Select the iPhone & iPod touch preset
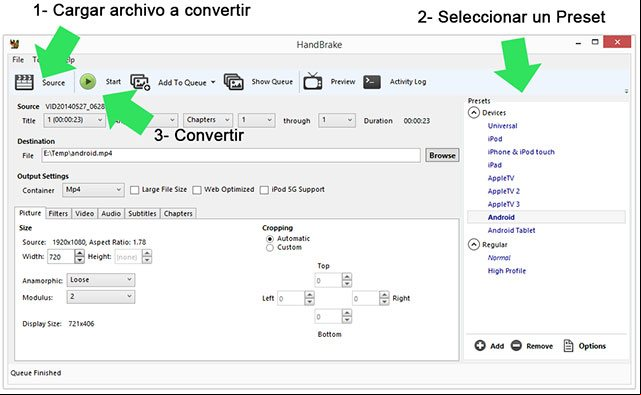641x395 pixels. 521,152
